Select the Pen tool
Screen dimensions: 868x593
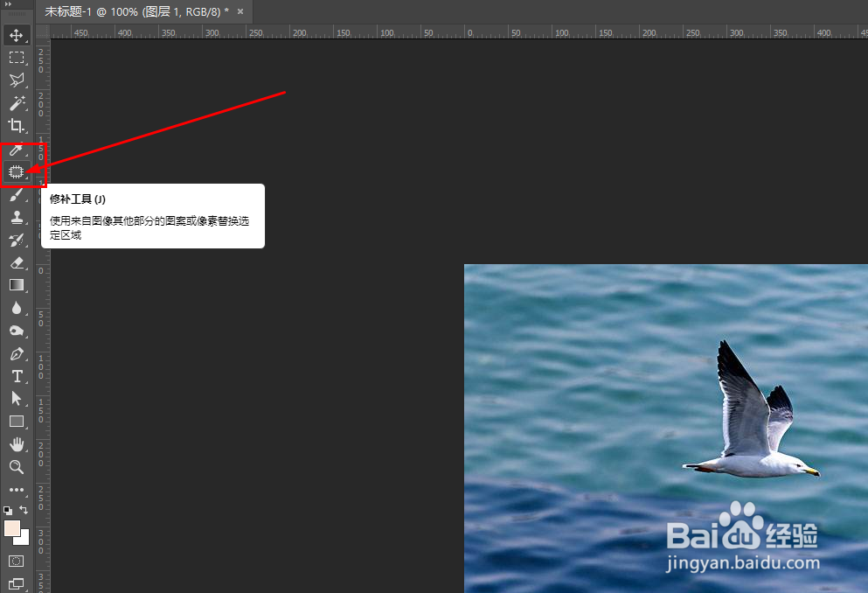(x=17, y=354)
